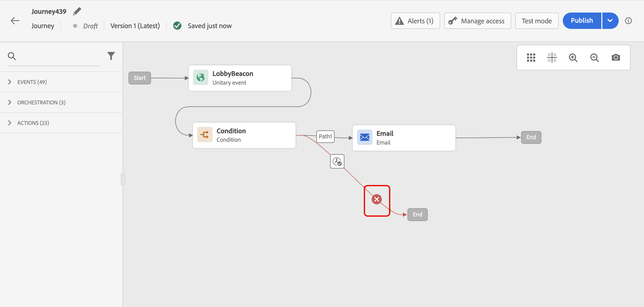Click the grid layout icon in canvas toolbar
644x307 pixels.
point(531,58)
